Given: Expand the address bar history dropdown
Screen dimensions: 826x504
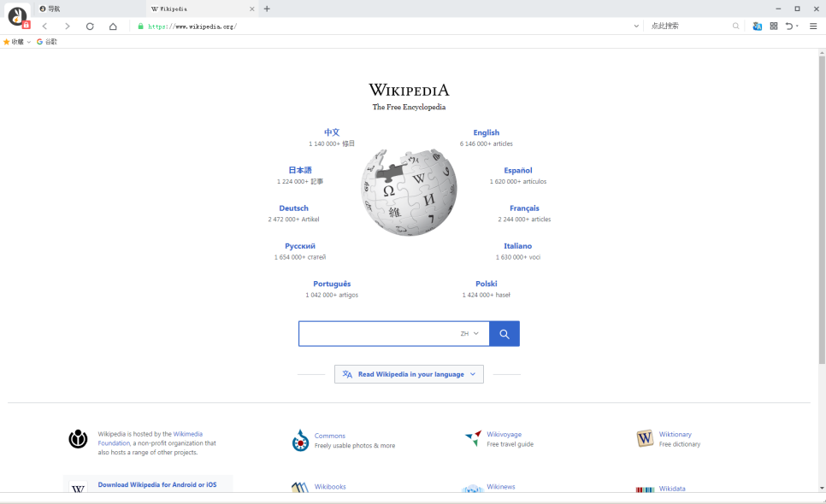Looking at the screenshot, I should coord(636,26).
